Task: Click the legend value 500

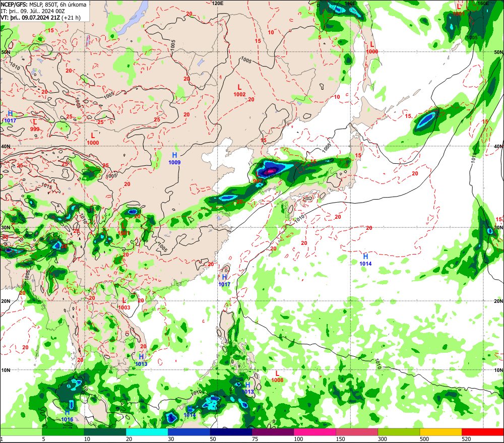Action: [x=424, y=439]
